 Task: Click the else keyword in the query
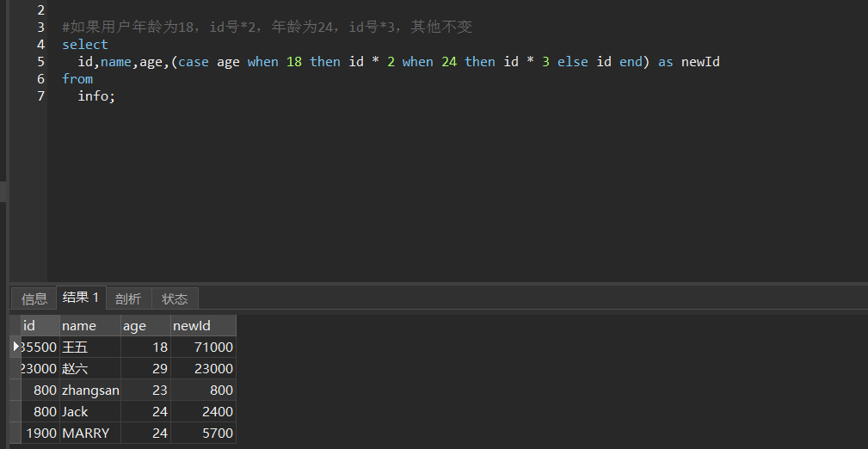pyautogui.click(x=572, y=61)
